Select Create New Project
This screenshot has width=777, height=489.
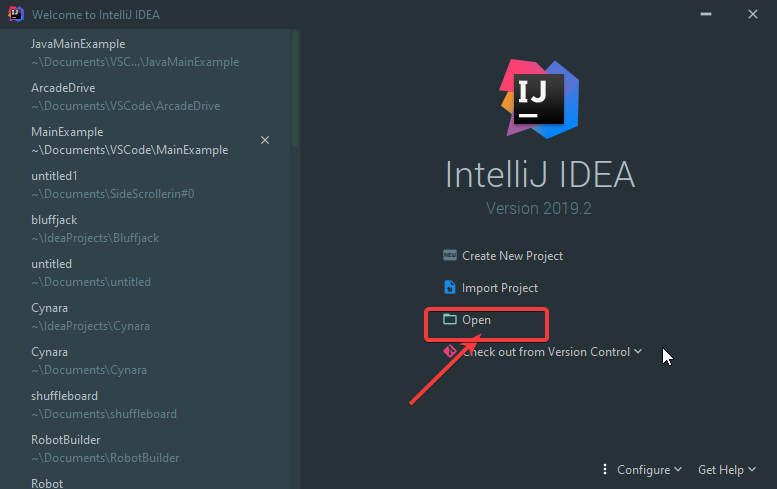coord(503,256)
